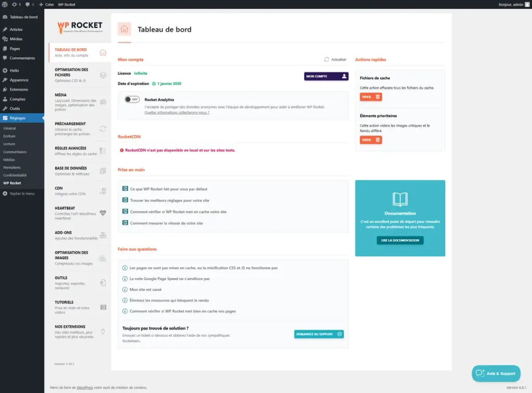
Task: Click the WordPress logo in admin bar
Action: point(5,4)
